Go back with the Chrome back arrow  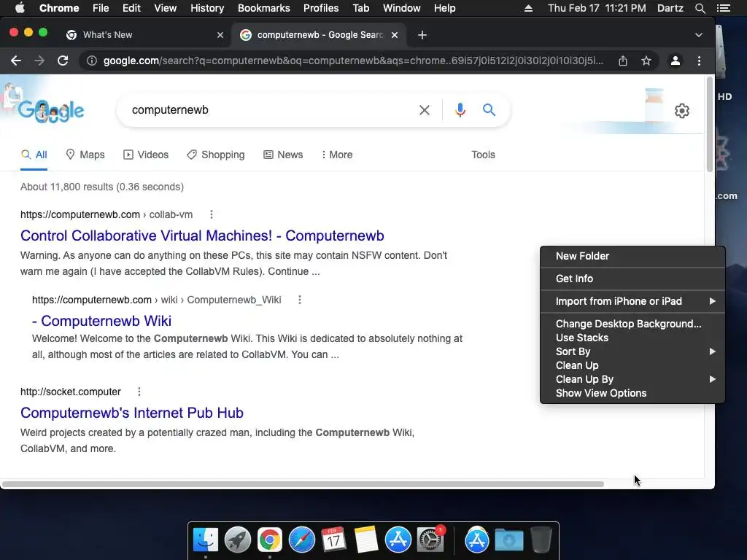pos(16,61)
